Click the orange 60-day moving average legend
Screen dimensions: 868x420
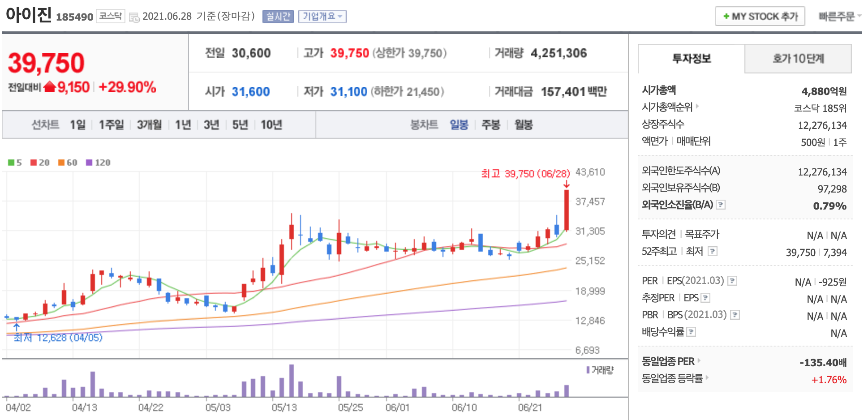pyautogui.click(x=68, y=163)
